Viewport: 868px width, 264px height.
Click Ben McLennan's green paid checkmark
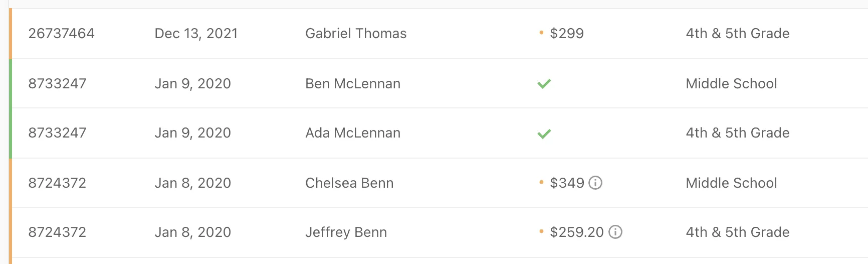(544, 84)
